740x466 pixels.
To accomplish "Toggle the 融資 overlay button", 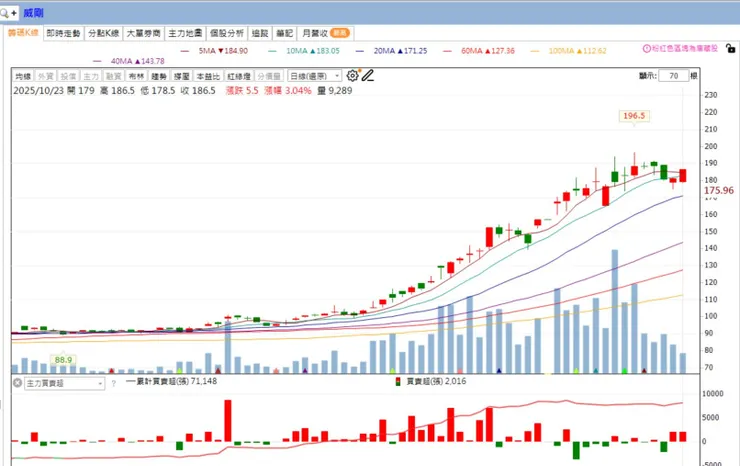I will click(113, 76).
